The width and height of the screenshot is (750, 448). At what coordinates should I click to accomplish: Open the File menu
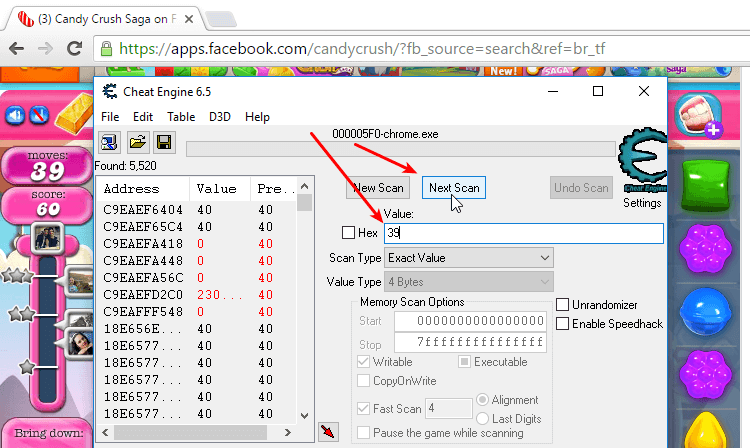(x=110, y=117)
